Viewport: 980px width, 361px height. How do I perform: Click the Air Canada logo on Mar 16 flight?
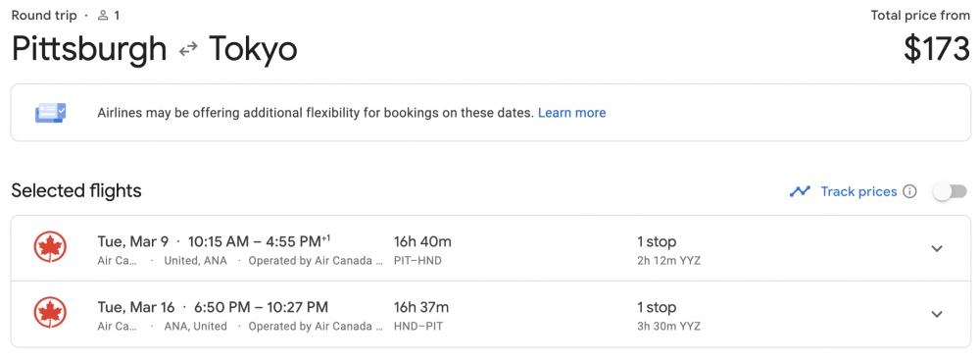[49, 314]
